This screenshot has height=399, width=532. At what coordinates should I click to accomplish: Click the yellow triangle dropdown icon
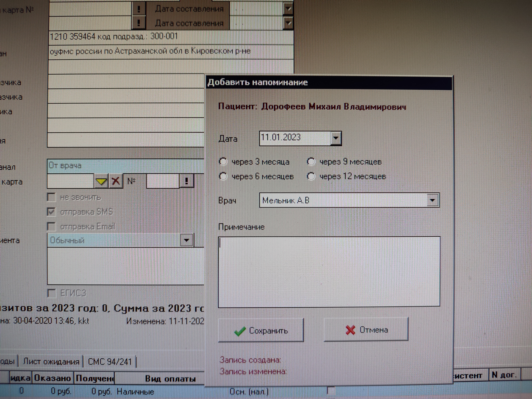click(101, 181)
